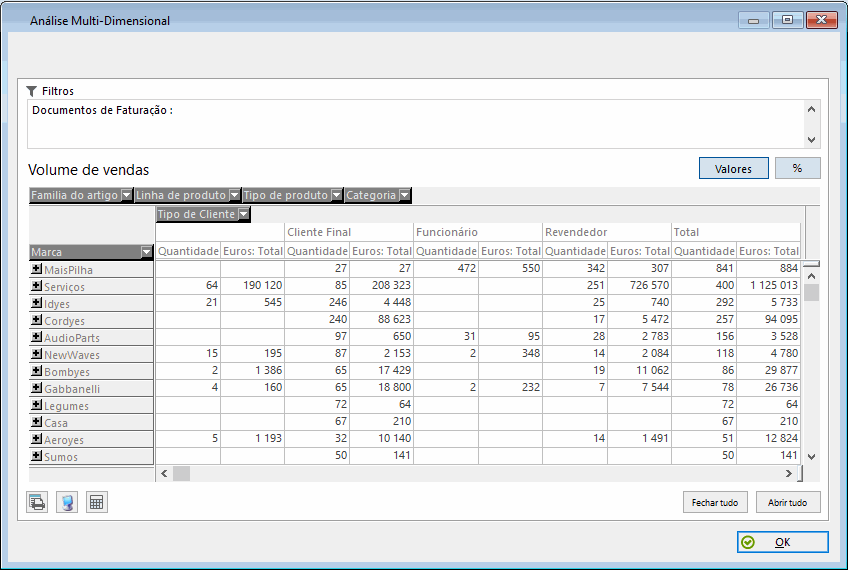Maximize the Análise Multi-Dimensional window

[787, 21]
